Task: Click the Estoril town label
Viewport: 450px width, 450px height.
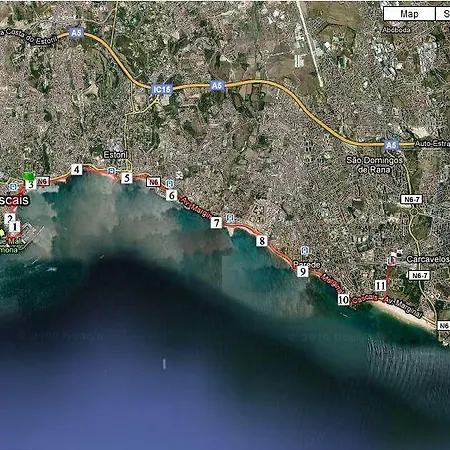Action: [116, 155]
